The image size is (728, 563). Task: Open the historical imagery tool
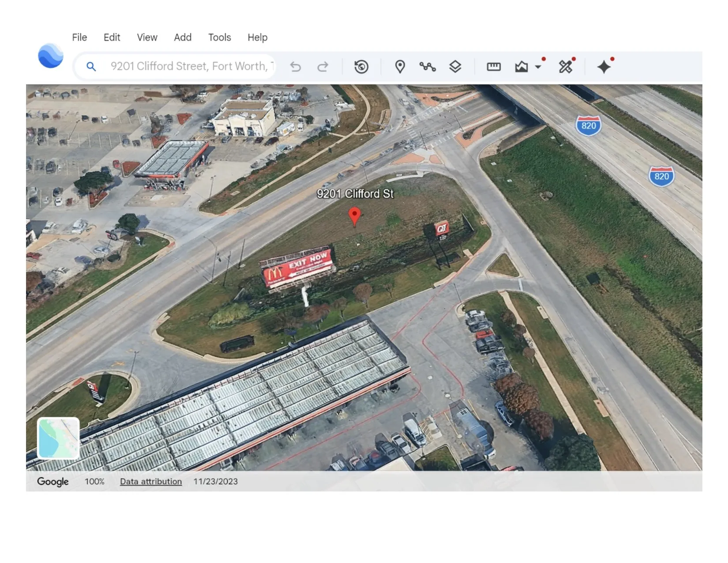pos(361,67)
